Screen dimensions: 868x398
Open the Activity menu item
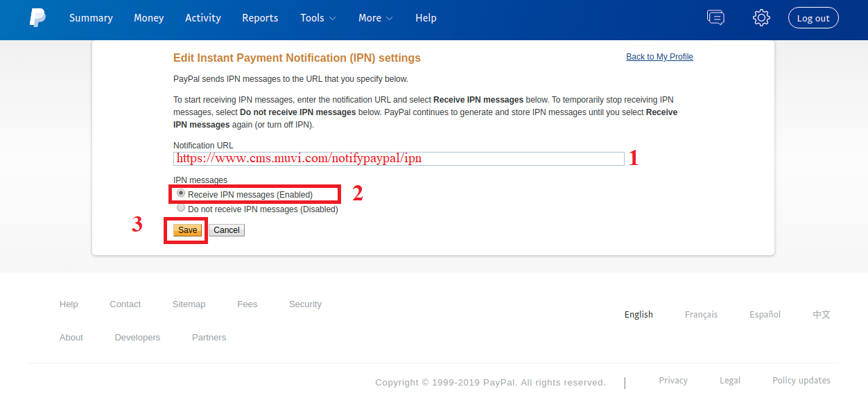click(x=203, y=18)
